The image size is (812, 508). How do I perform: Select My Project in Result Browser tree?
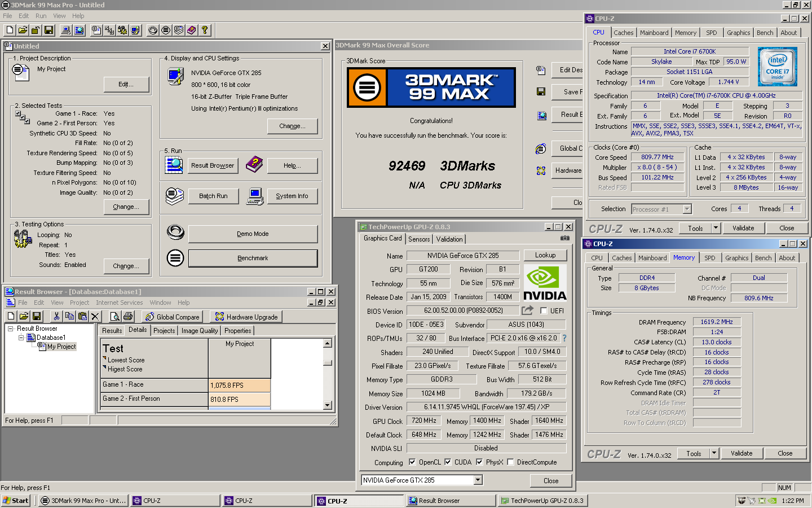[x=61, y=347]
